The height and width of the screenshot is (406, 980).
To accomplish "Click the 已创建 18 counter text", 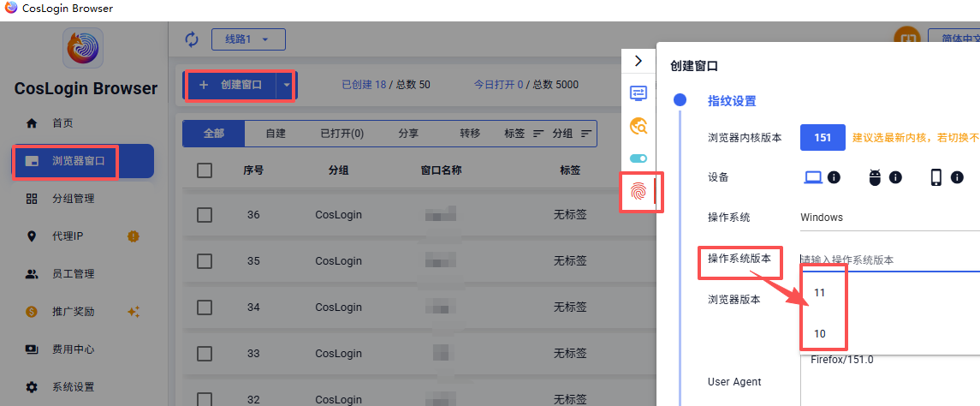I will (x=364, y=85).
